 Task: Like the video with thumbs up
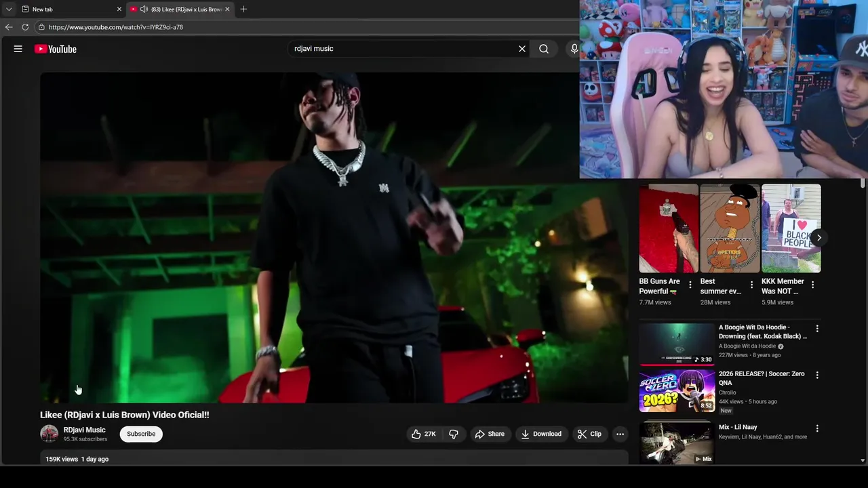tap(424, 434)
